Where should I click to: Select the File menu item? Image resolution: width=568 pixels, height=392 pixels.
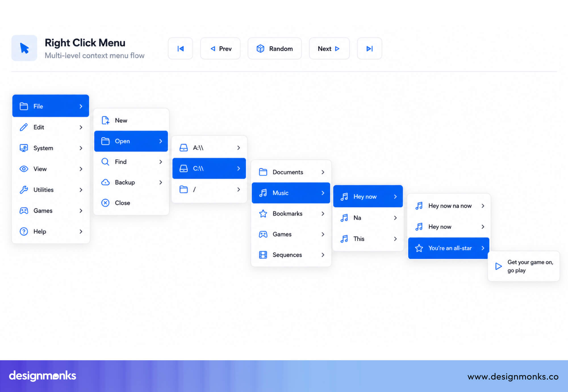point(51,106)
